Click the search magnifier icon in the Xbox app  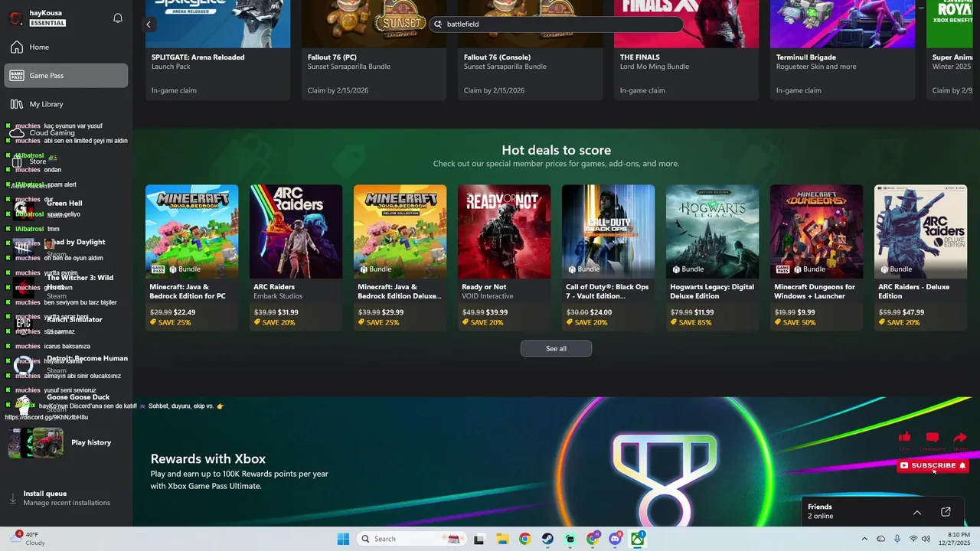coord(439,24)
